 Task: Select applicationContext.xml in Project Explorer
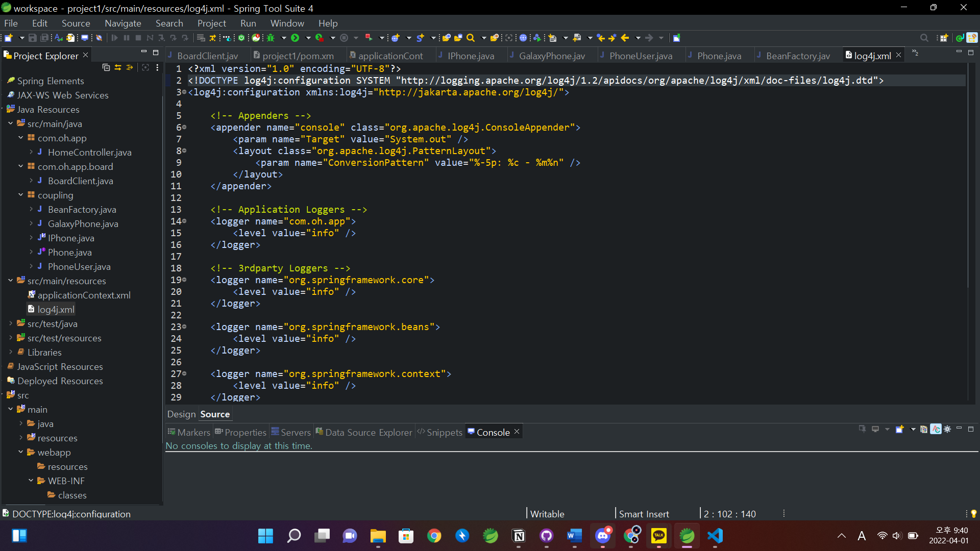pos(84,295)
